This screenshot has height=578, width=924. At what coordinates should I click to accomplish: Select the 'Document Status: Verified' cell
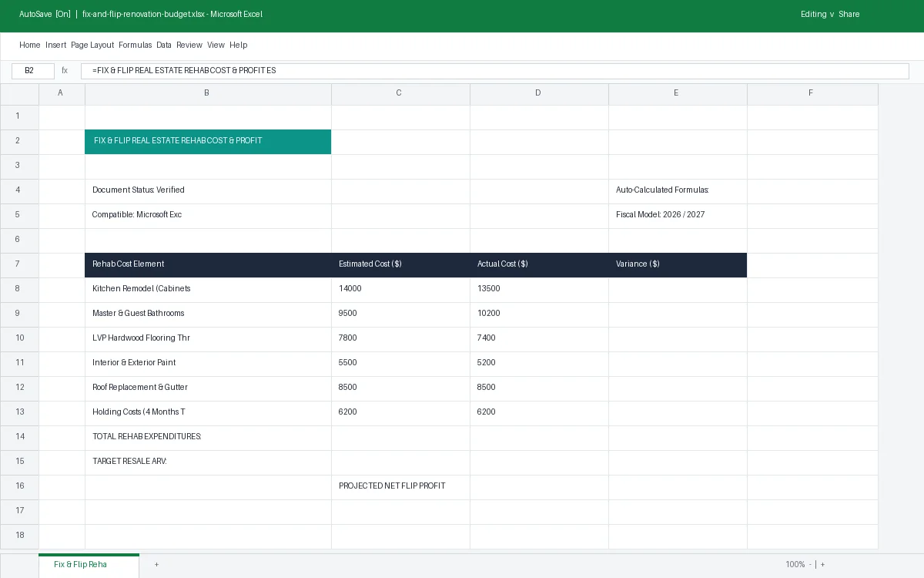(208, 191)
